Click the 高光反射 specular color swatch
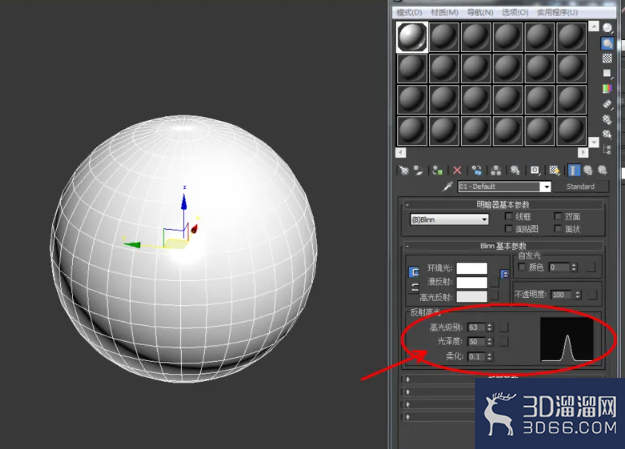625x449 pixels. click(472, 297)
